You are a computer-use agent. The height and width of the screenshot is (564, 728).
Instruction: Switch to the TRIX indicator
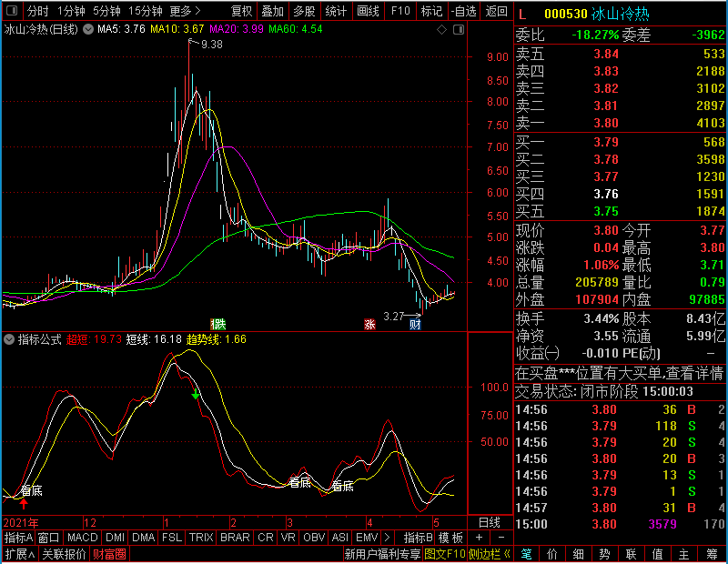[x=201, y=538]
